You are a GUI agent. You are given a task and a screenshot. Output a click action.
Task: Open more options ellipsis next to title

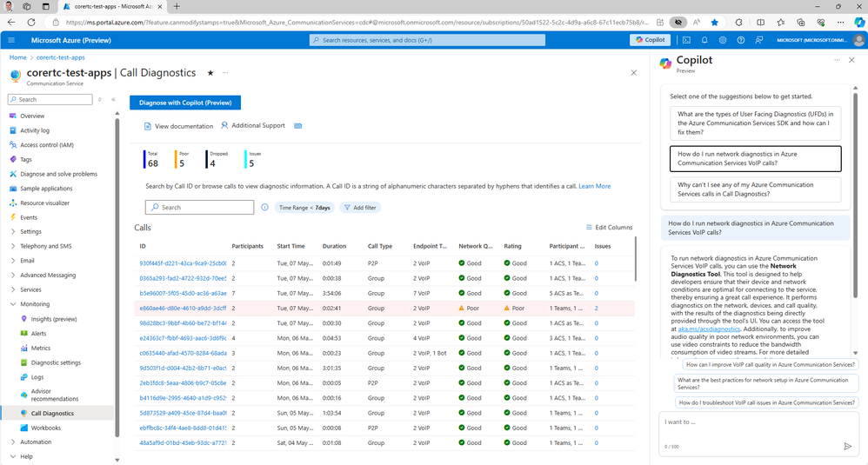(x=225, y=73)
